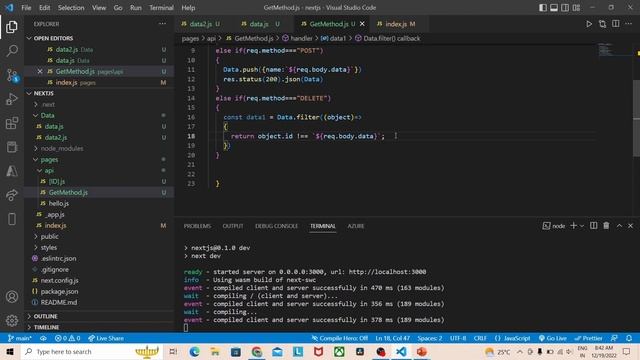640x360 pixels.
Task: Click Go Live in status bar
Action: tap(553, 338)
